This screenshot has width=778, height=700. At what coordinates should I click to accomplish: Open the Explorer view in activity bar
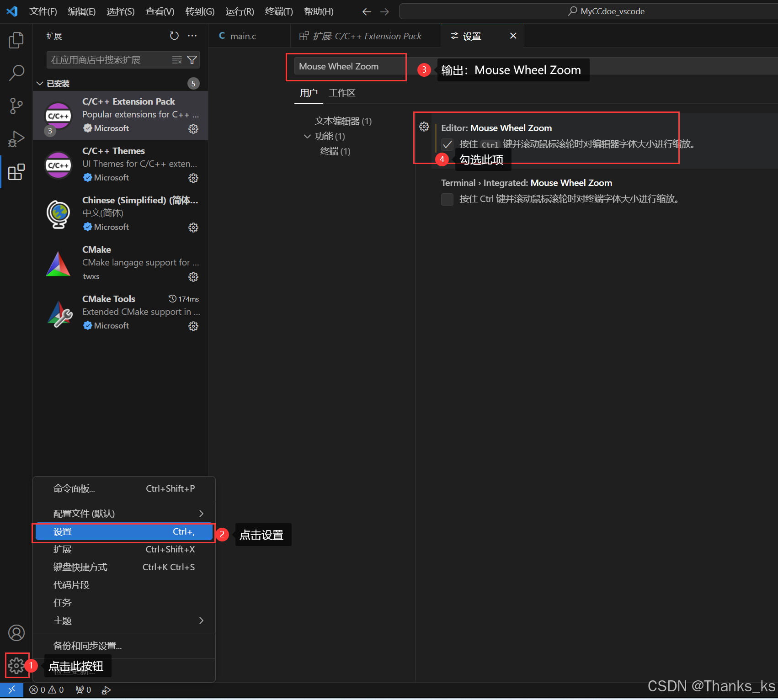coord(16,40)
